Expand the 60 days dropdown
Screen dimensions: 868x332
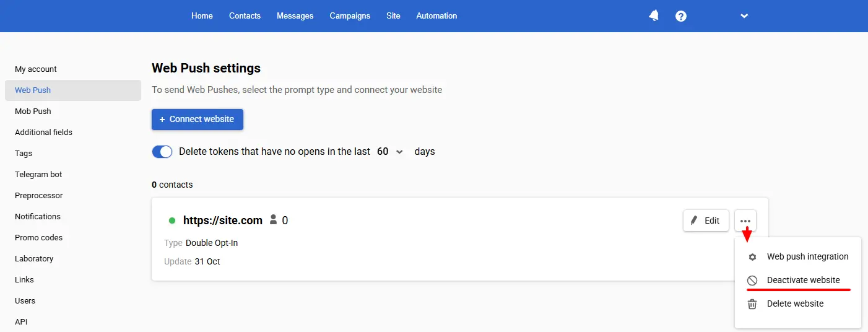(390, 152)
